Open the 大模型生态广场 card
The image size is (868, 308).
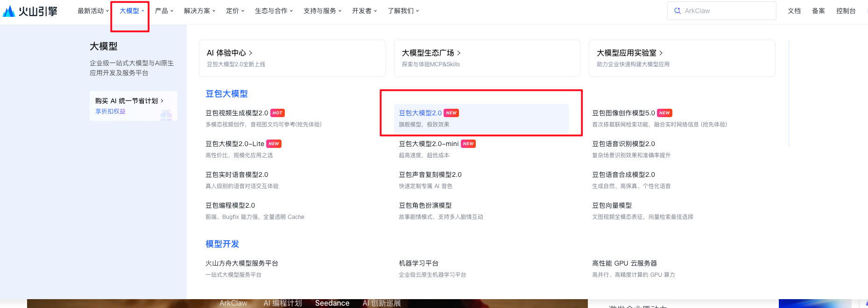487,58
